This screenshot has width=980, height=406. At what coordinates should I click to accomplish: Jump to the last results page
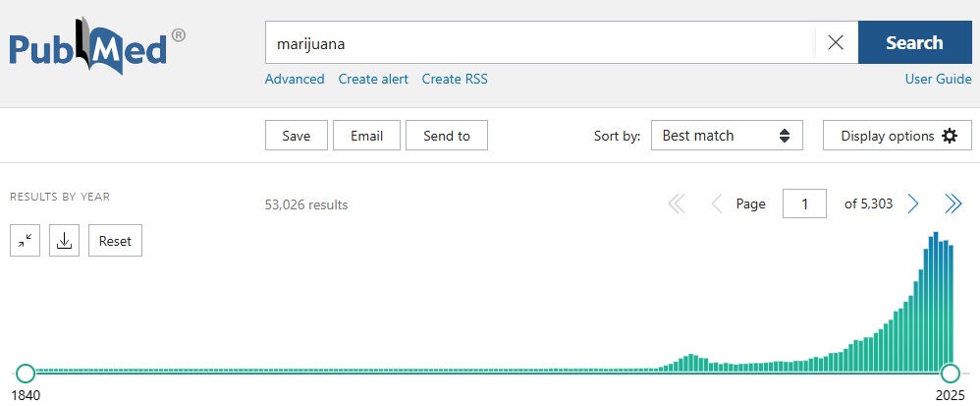point(953,204)
